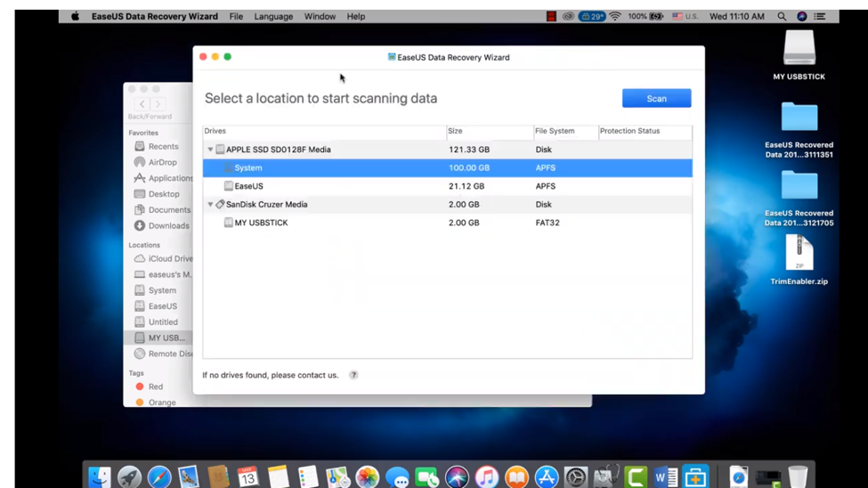Open the EaseUS Data Recovery Wizard app menu
The image size is (868, 488).
click(x=154, y=16)
